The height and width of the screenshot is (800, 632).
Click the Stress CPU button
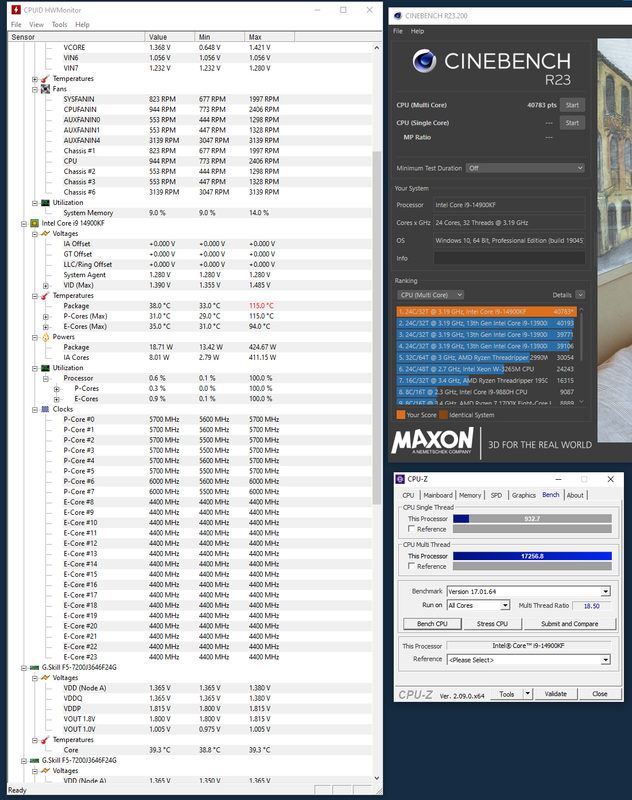coord(492,623)
